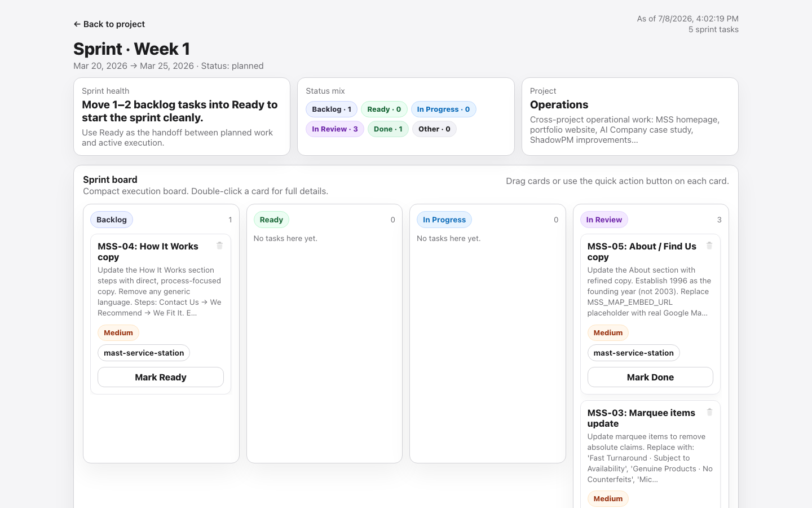Click the 'As of 7/8/2026' timestamp
This screenshot has height=508, width=812.
click(687, 19)
